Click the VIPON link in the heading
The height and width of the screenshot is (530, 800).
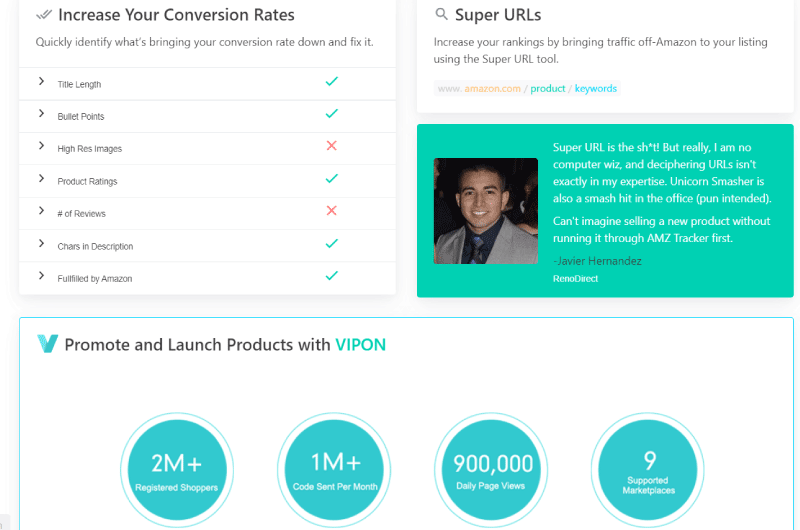click(x=360, y=345)
